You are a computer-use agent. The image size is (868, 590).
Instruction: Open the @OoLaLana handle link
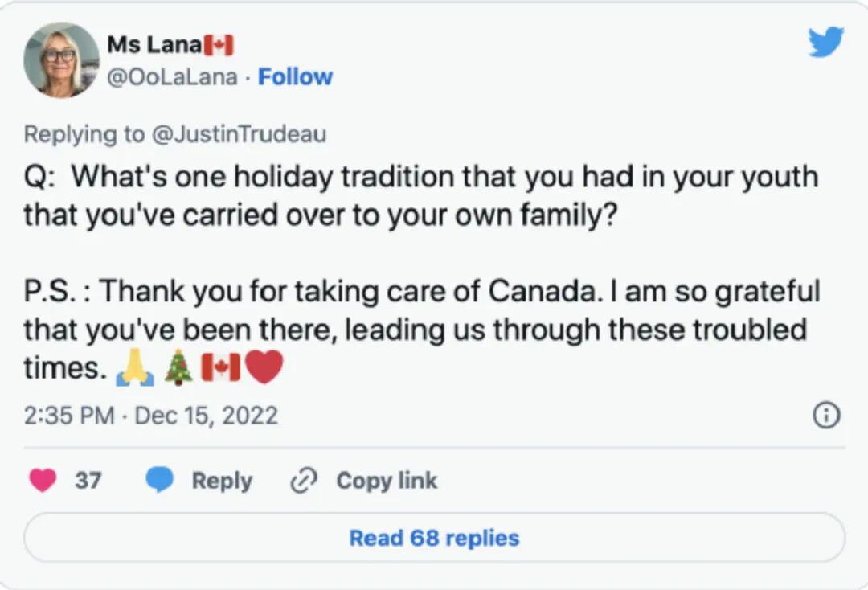(x=172, y=77)
